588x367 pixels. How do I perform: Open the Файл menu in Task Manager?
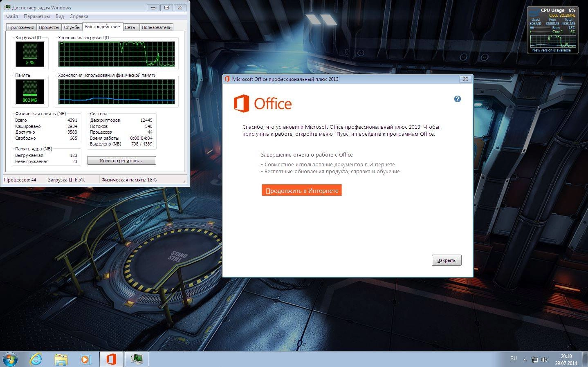(12, 16)
